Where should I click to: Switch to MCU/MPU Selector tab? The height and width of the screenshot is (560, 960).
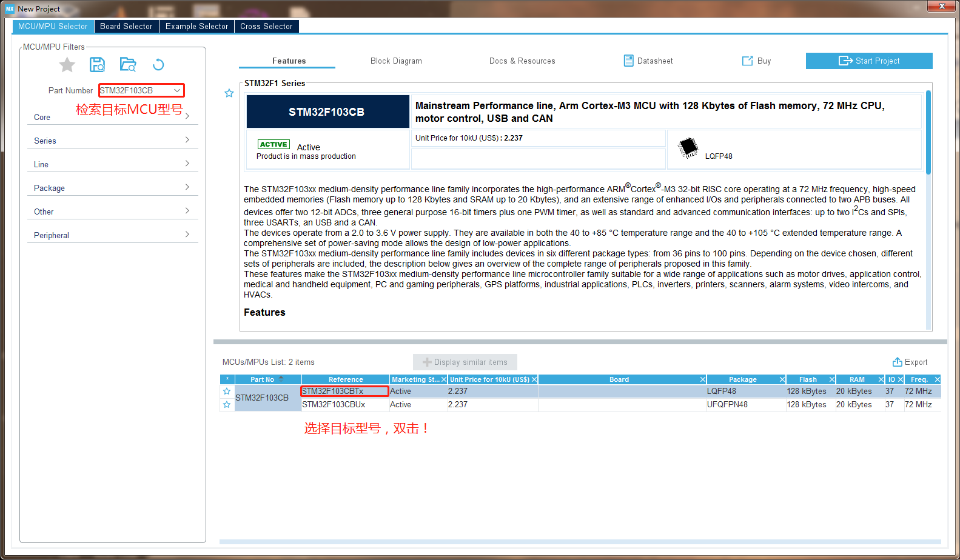[x=53, y=26]
